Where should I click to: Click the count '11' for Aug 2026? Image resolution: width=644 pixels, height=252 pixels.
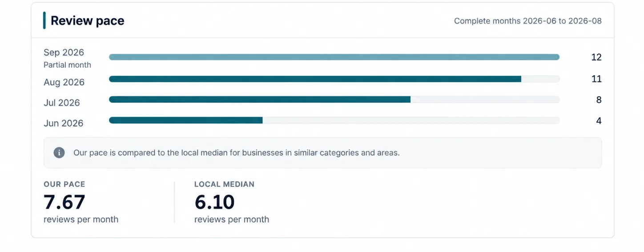click(x=596, y=79)
